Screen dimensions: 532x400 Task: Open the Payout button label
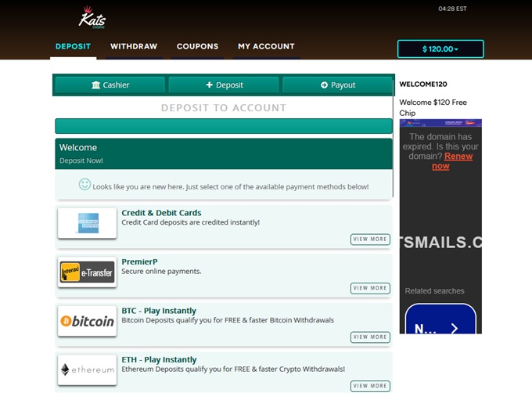[x=343, y=85]
